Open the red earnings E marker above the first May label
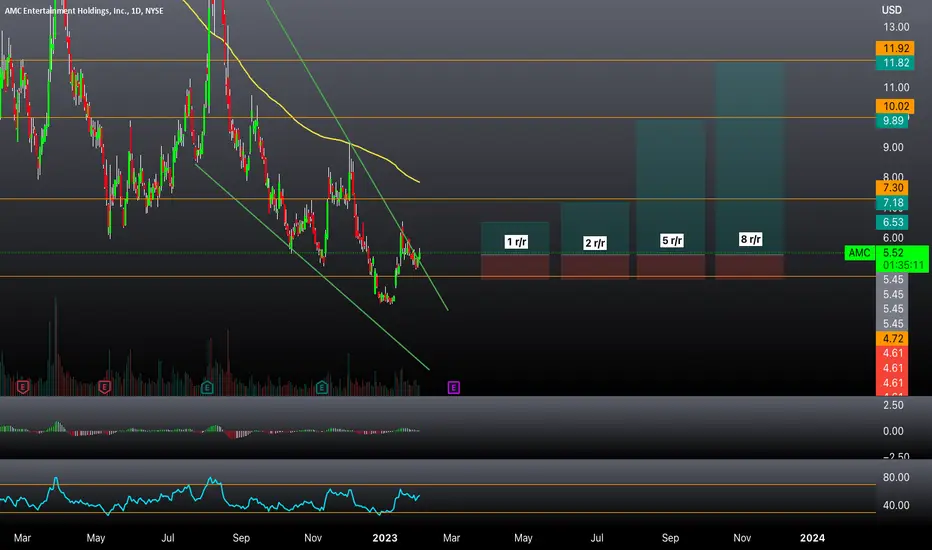 coord(105,388)
